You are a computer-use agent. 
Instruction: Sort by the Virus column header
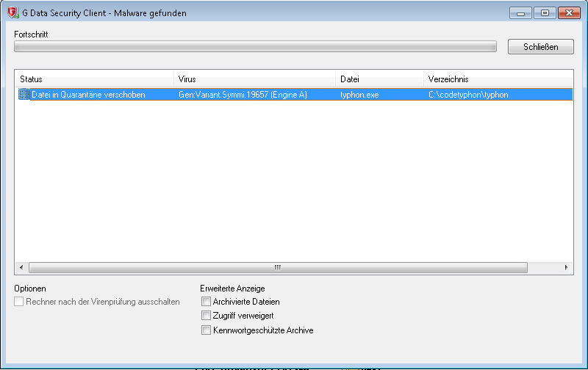(x=254, y=79)
